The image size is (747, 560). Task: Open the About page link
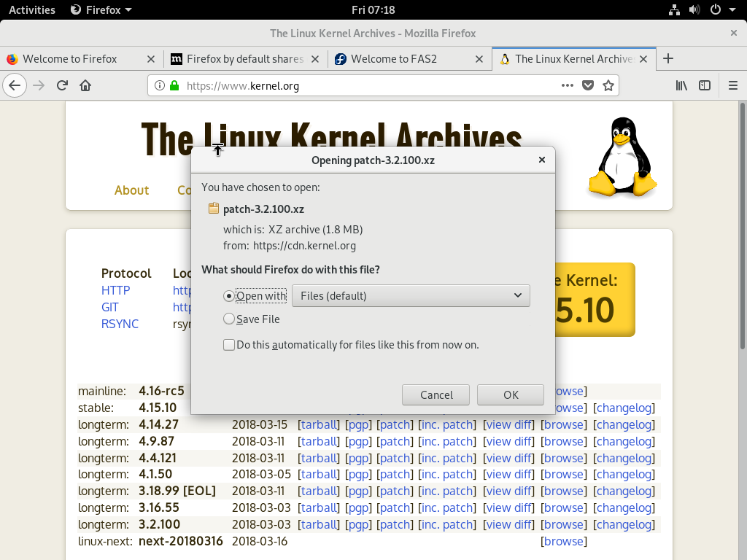coord(131,190)
